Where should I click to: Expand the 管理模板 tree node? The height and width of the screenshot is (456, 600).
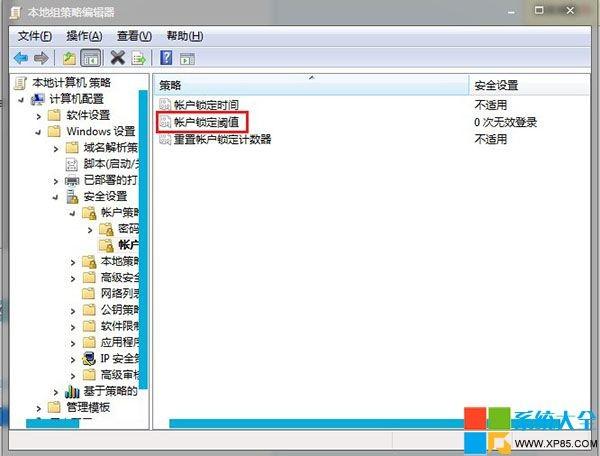coord(38,408)
